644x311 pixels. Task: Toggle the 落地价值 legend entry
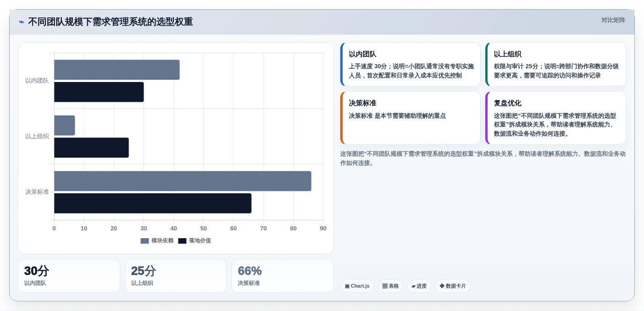195,240
